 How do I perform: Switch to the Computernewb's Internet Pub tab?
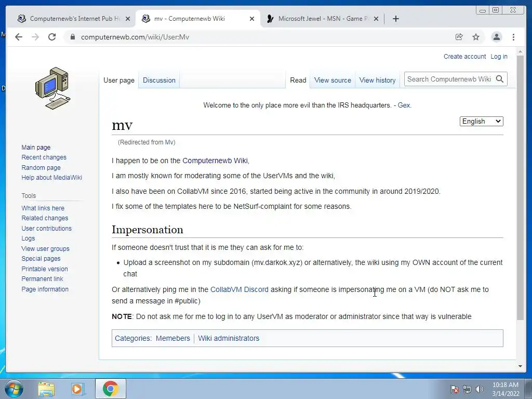(x=75, y=19)
